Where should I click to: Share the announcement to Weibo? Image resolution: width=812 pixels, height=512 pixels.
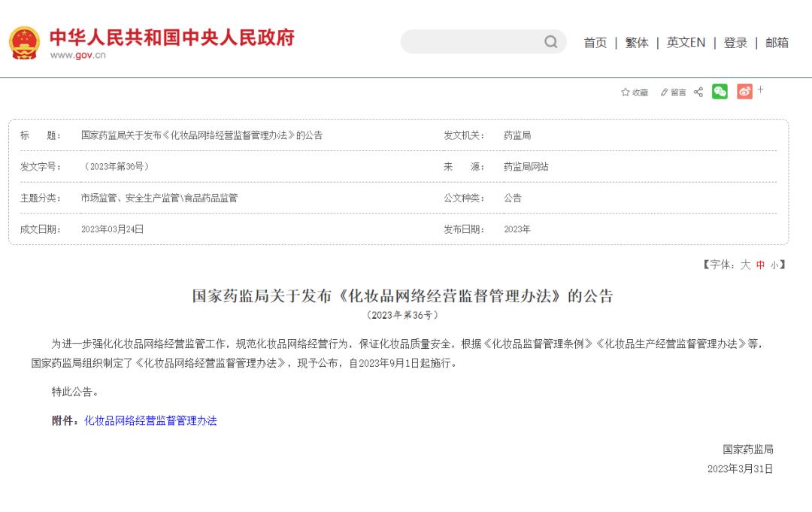(x=744, y=91)
